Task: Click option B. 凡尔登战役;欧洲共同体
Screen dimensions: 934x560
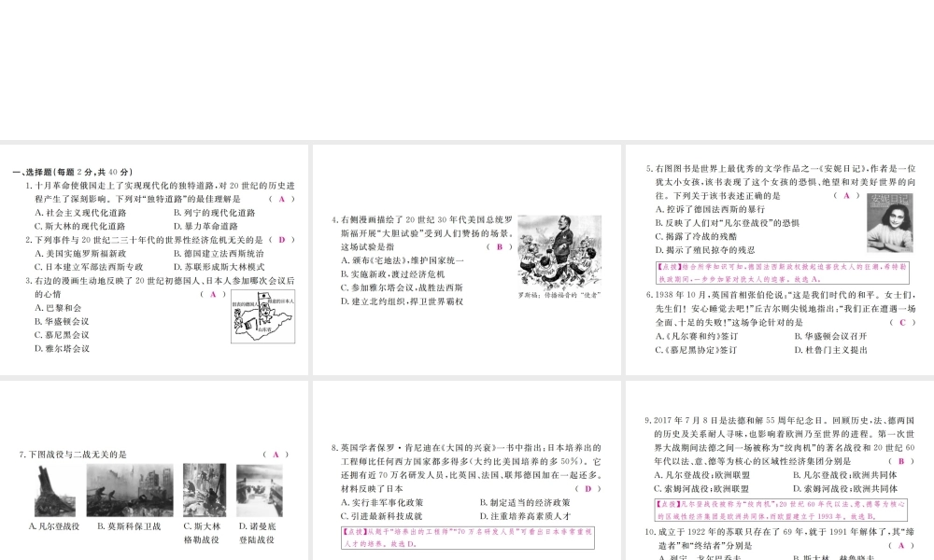Action: point(845,475)
